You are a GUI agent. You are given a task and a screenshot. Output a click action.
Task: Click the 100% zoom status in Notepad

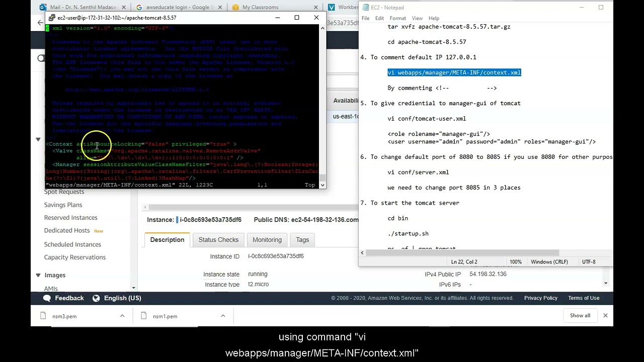coord(516,262)
